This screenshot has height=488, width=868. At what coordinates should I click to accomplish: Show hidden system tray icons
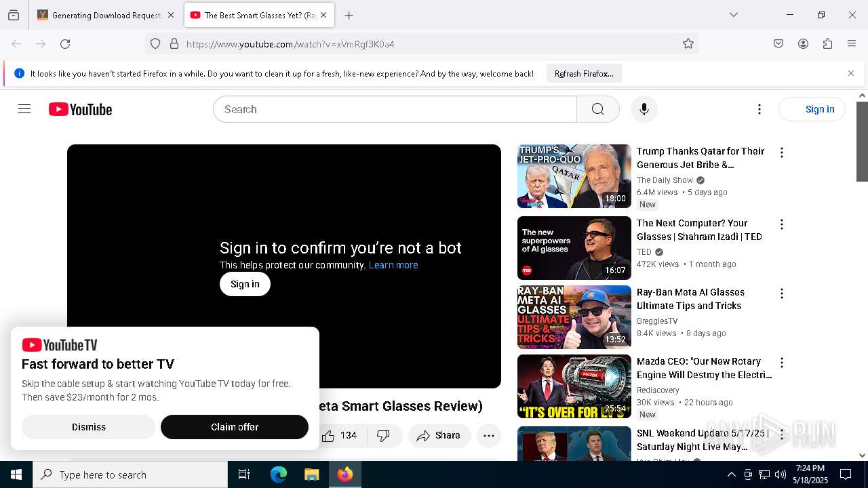click(x=731, y=474)
